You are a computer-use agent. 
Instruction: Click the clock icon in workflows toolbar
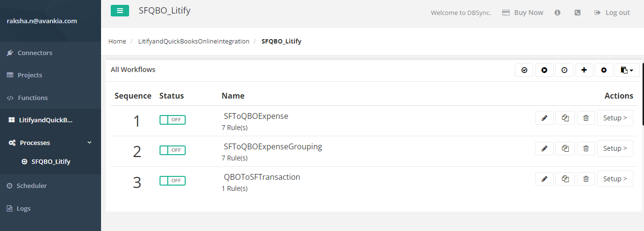564,70
